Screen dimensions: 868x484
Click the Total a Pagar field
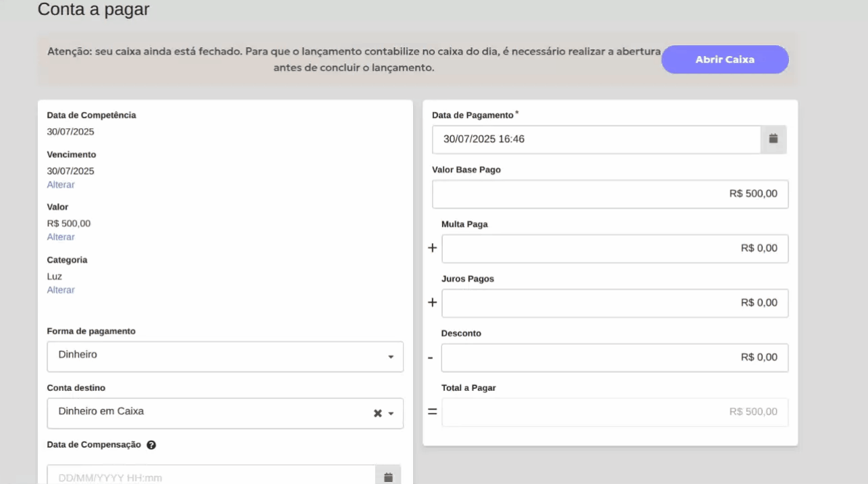[614, 412]
